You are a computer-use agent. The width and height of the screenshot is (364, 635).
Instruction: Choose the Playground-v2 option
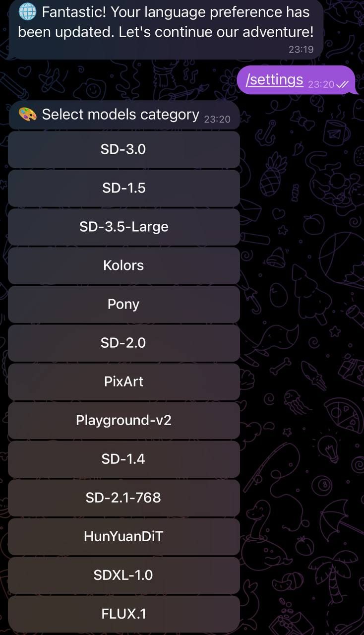coord(123,420)
